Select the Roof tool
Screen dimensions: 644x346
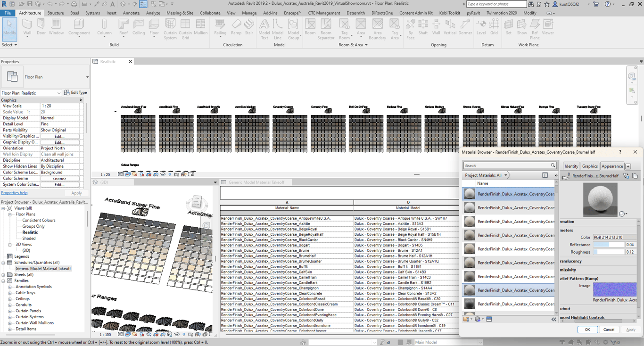(x=124, y=27)
